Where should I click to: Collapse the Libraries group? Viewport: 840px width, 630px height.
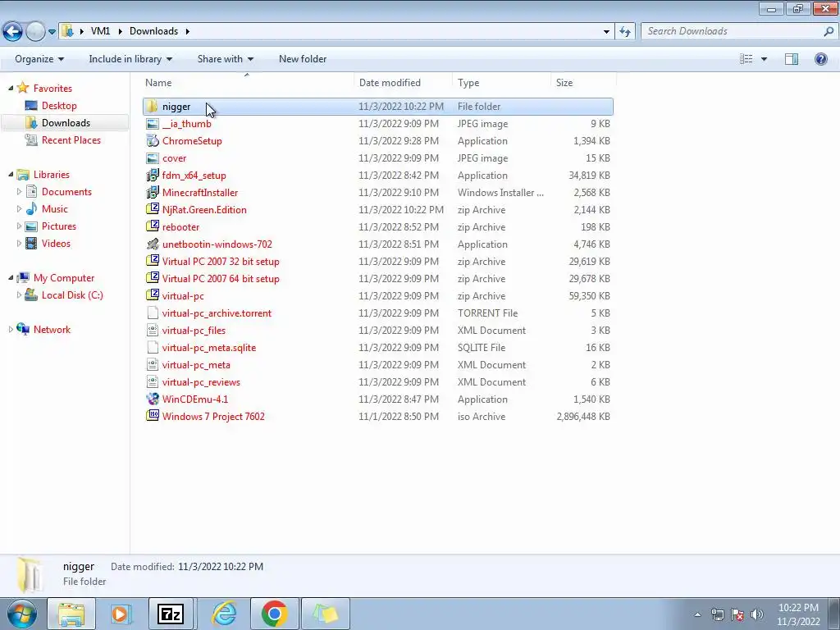click(11, 174)
